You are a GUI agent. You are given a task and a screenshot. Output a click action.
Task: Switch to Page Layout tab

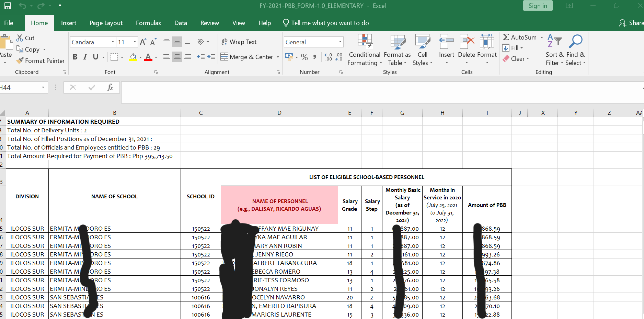(x=106, y=23)
